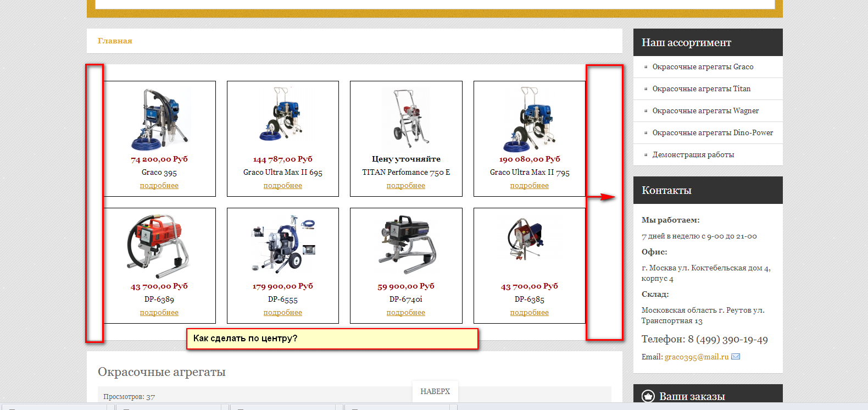Click the 43 700,00 Руб price for DP-6385

pos(530,286)
